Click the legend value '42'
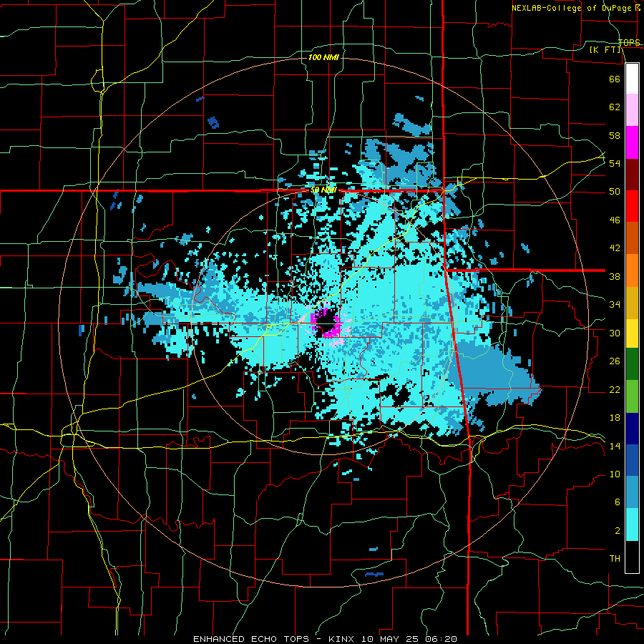This screenshot has width=644, height=644. [615, 248]
